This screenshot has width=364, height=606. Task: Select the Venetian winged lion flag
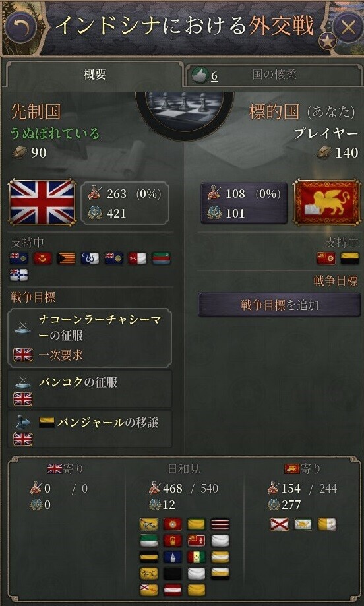point(327,202)
